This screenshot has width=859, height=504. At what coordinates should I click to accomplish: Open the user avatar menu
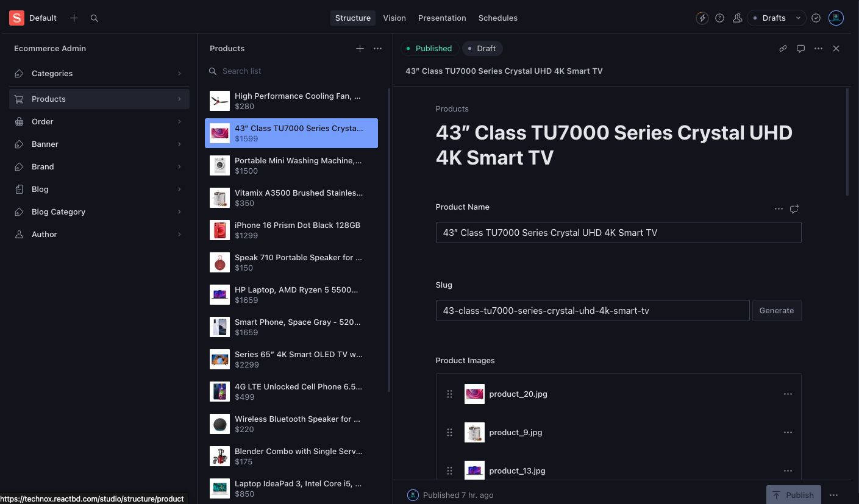click(x=836, y=18)
